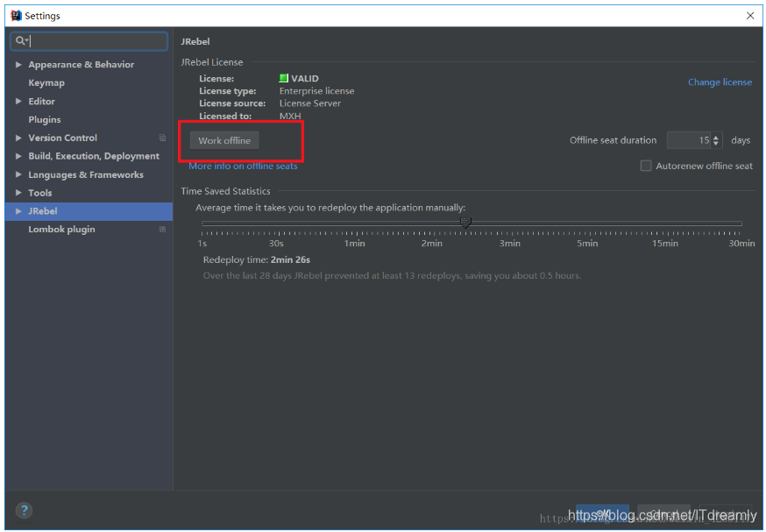Expand Build, Execution, Deployment node

click(x=18, y=156)
